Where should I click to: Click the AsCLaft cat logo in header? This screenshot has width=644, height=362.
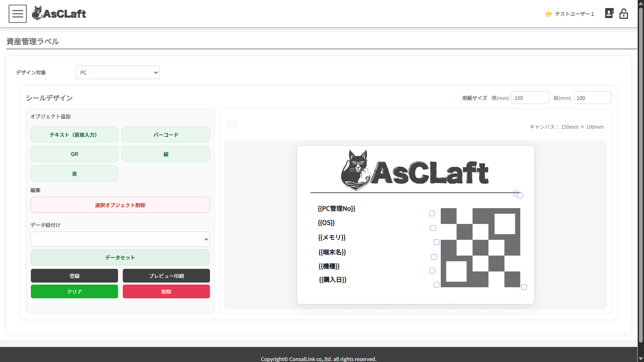pyautogui.click(x=59, y=13)
